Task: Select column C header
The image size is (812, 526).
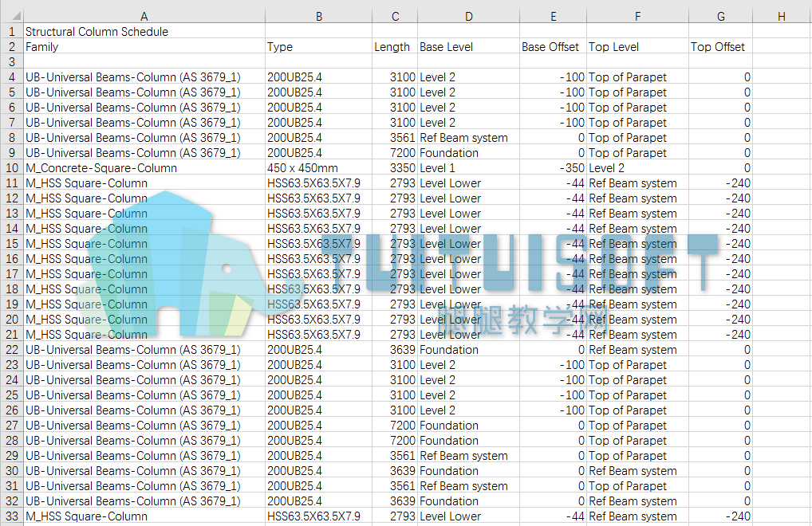Action: pyautogui.click(x=395, y=16)
